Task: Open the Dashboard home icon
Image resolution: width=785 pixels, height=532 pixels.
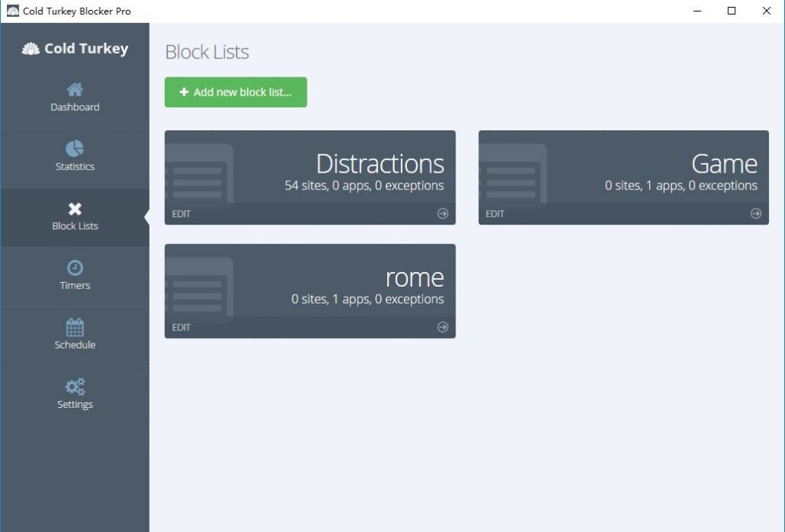Action: coord(74,89)
